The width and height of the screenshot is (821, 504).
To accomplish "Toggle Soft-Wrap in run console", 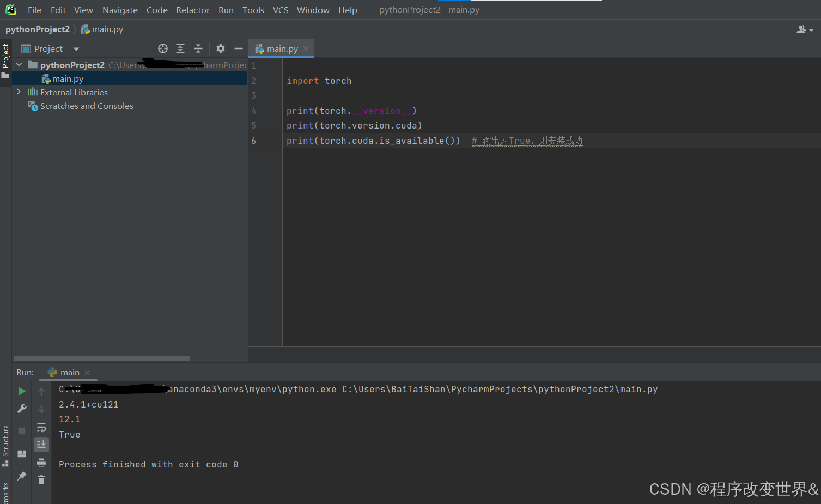I will [41, 427].
